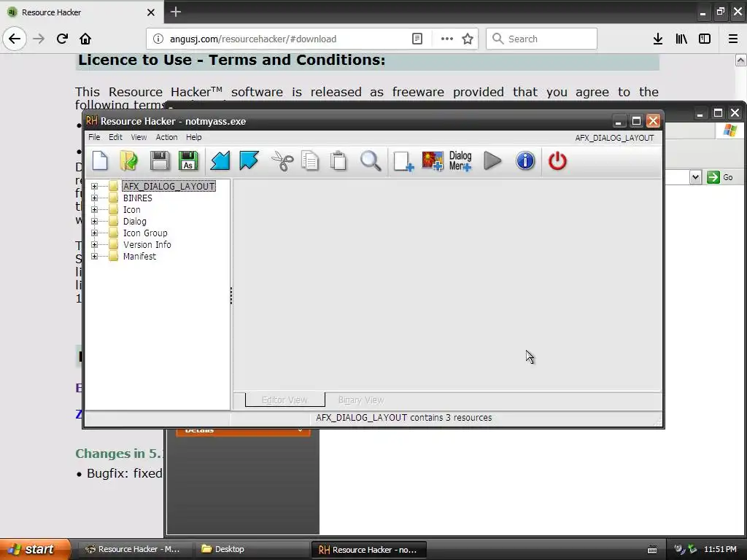
Task: Click the Dialog Menu plus toolbar icon
Action: (460, 161)
